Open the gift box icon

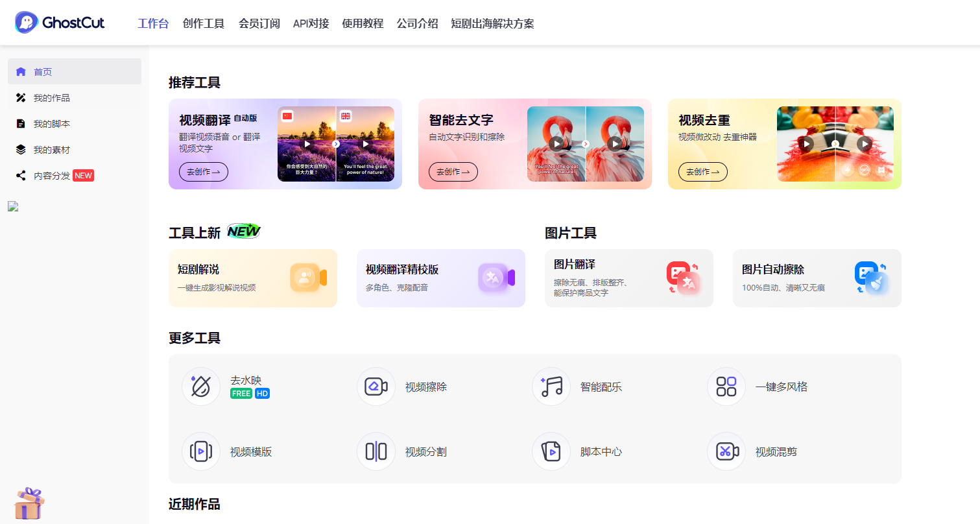click(x=29, y=503)
